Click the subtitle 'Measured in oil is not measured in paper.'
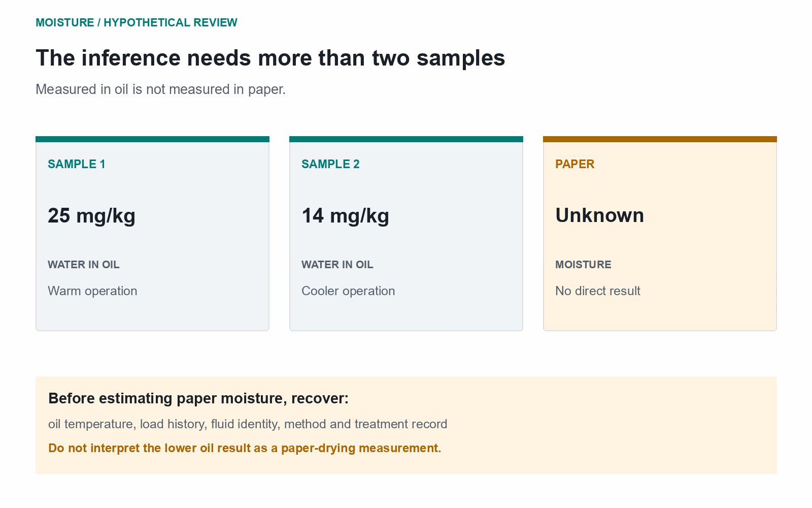The width and height of the screenshot is (812, 508). (x=160, y=89)
